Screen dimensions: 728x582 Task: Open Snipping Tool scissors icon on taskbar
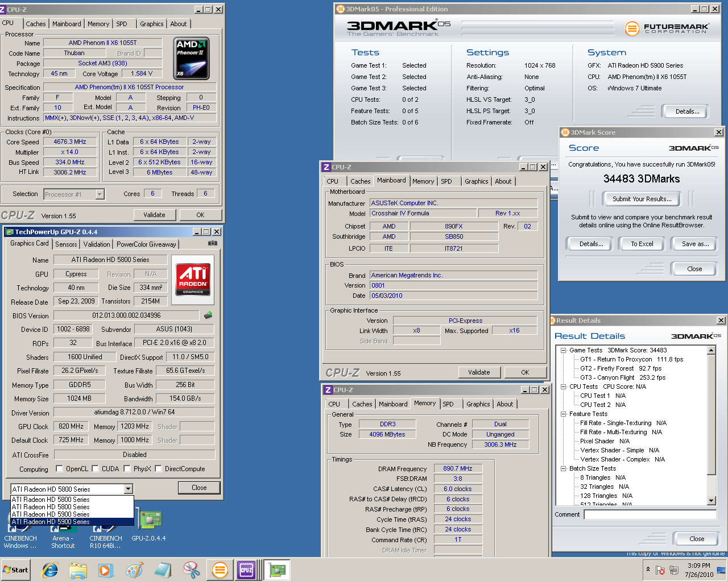[191, 570]
